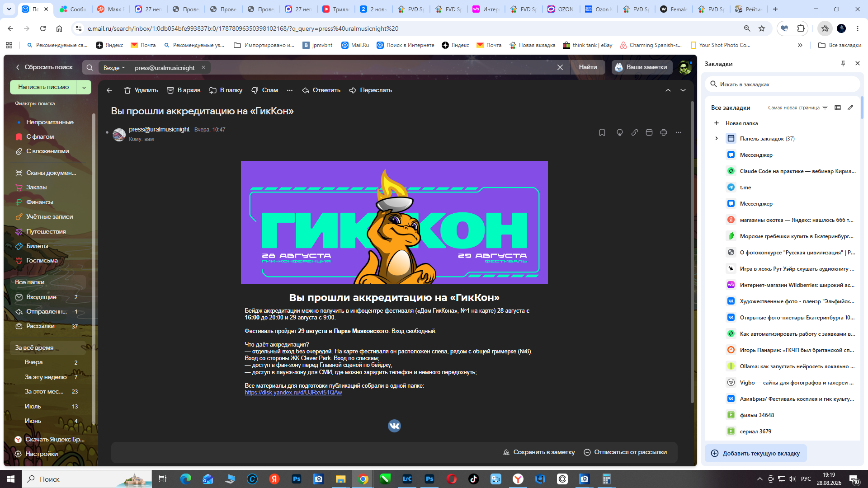Click Добавить текущую вкладку

coord(756,453)
